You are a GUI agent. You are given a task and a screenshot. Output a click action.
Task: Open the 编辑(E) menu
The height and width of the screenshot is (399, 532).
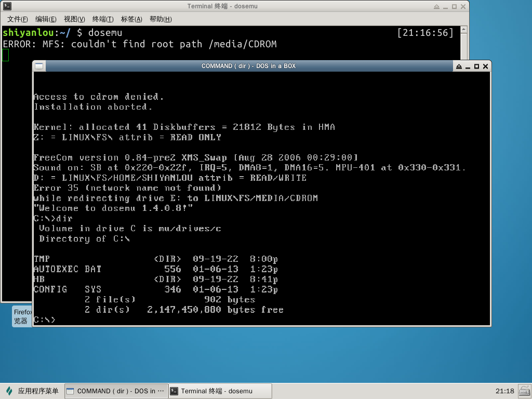tap(46, 19)
